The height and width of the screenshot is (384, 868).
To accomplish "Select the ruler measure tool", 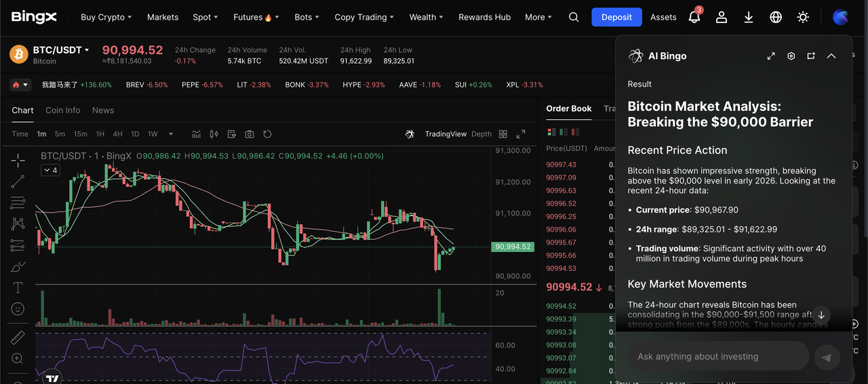I will [x=18, y=337].
